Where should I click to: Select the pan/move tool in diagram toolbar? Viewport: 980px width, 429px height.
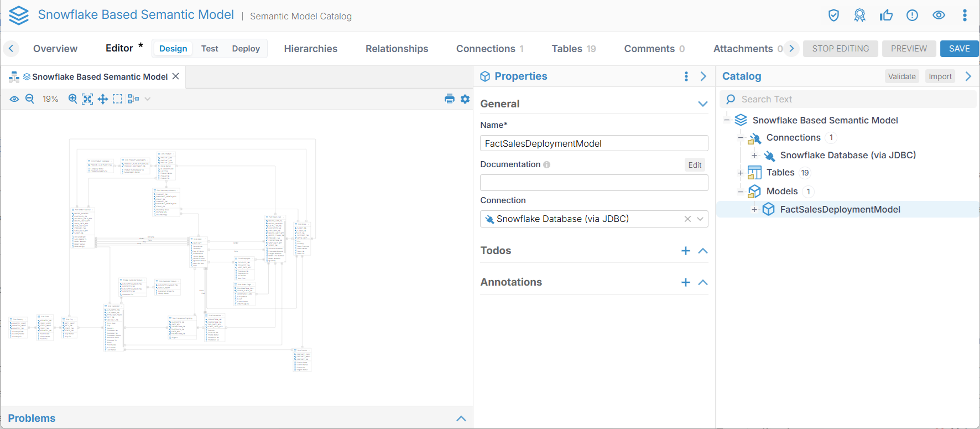click(x=103, y=99)
